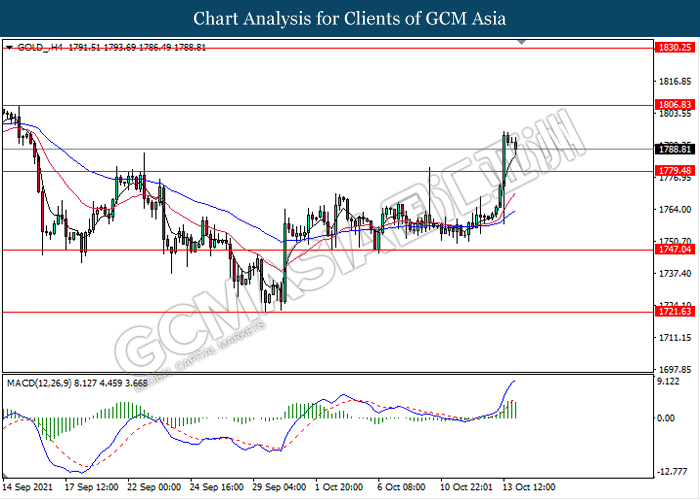
Task: Click the 9.122 MACD scale value
Action: pyautogui.click(x=668, y=382)
